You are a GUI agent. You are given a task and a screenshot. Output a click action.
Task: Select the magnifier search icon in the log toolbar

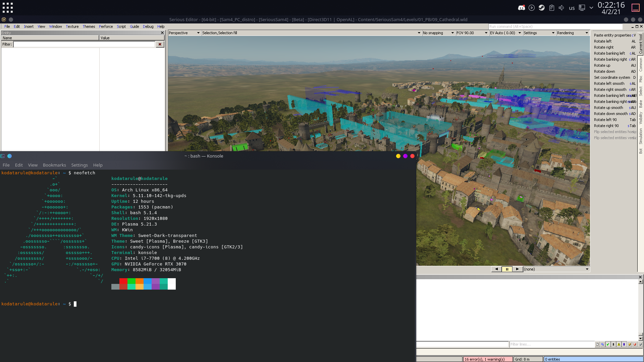(602, 344)
